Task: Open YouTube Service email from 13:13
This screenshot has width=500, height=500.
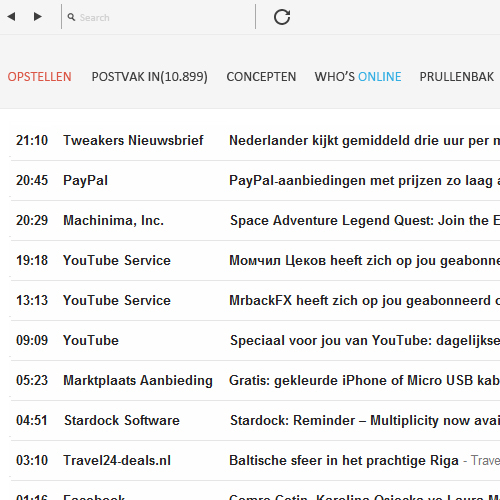Action: [x=255, y=300]
